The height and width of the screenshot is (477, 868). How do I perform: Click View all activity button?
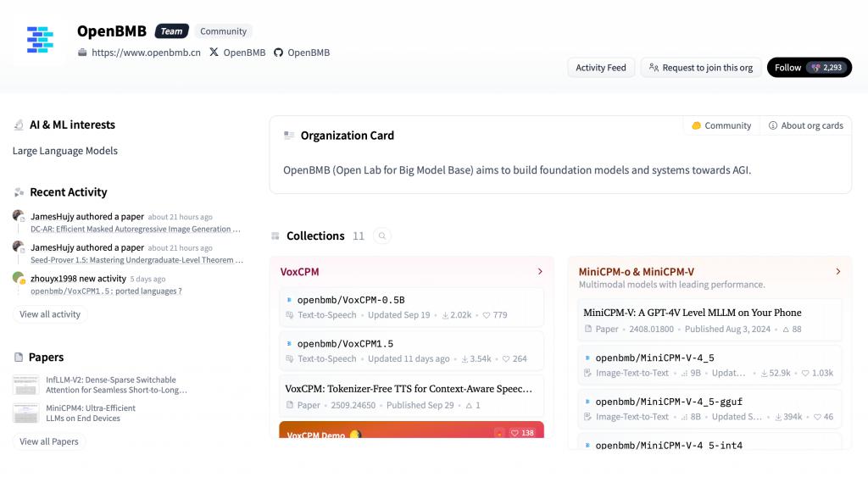click(50, 314)
